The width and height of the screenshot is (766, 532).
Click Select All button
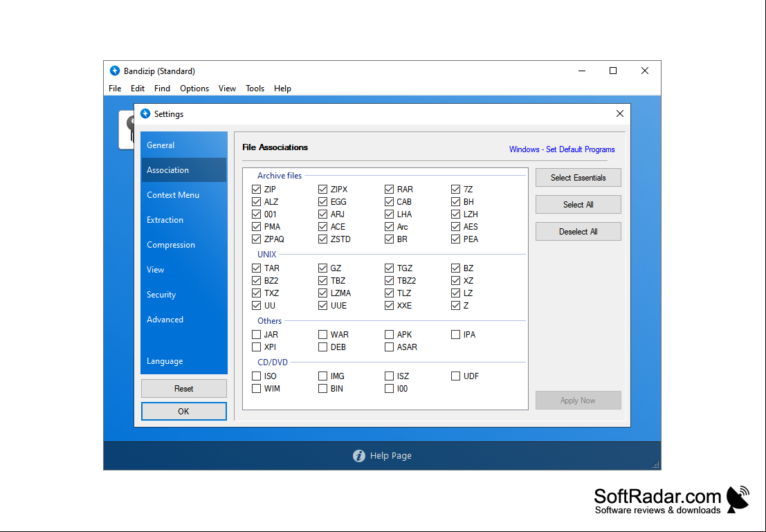tap(578, 205)
